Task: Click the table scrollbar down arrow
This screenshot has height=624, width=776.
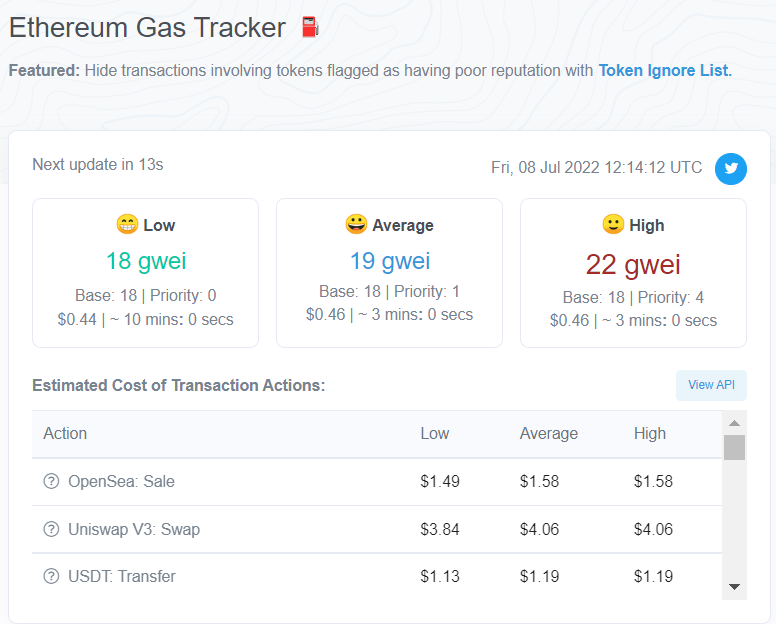Action: 734,587
